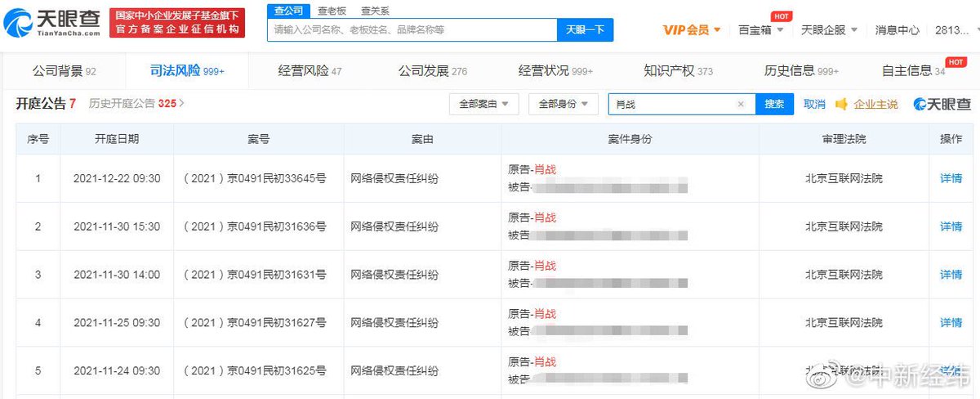This screenshot has width=980, height=399.
Task: Open the 知识产权 tab
Action: [x=678, y=71]
